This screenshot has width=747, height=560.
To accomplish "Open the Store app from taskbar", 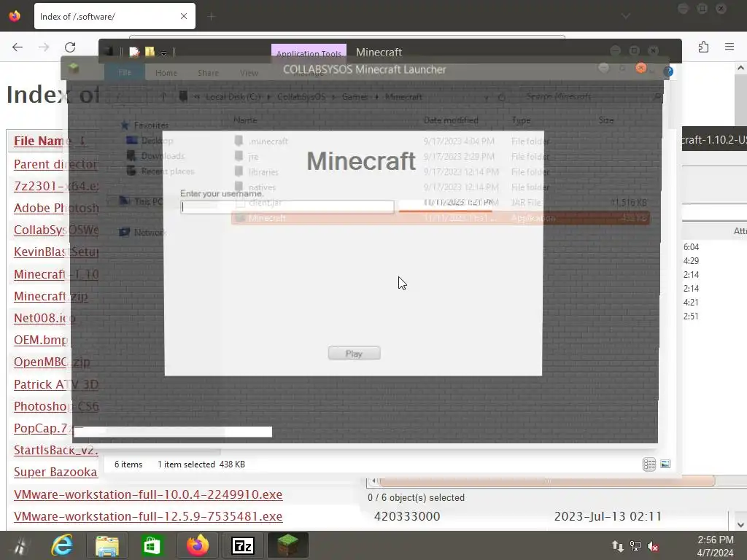I will coord(152,545).
